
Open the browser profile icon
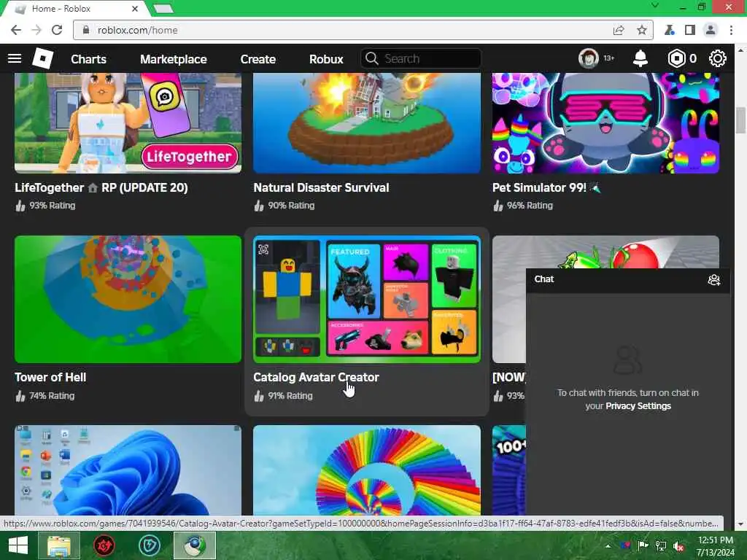(x=711, y=30)
